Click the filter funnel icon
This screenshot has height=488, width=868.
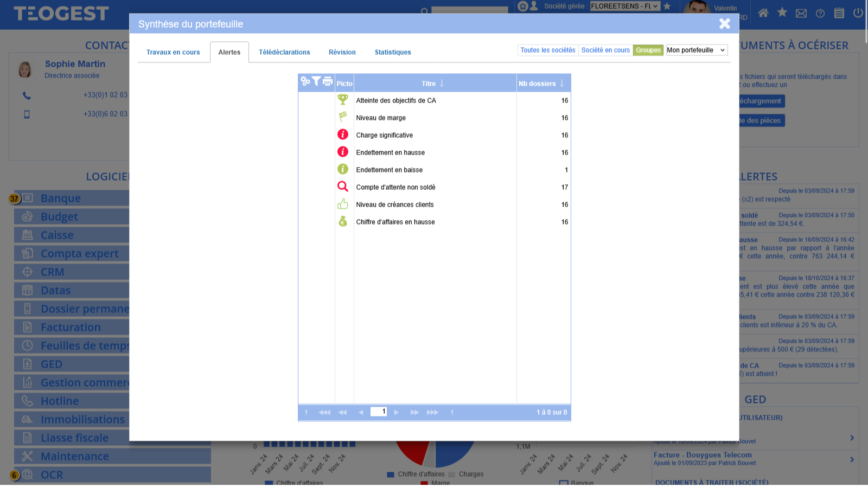click(316, 81)
